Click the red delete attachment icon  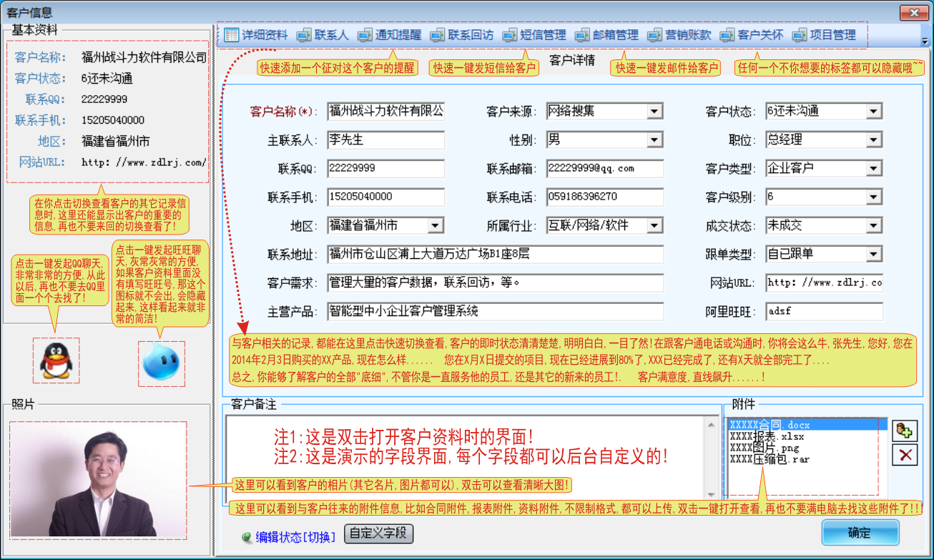[x=905, y=454]
